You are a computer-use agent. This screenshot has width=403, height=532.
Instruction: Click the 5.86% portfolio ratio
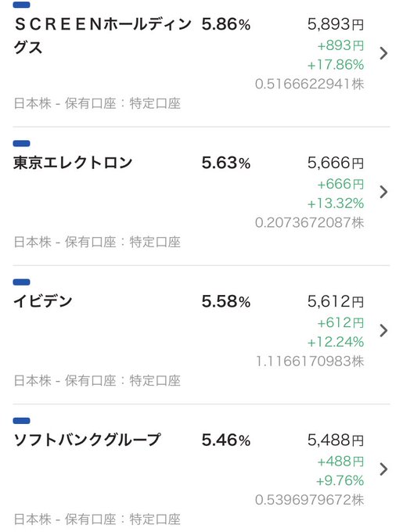point(226,24)
